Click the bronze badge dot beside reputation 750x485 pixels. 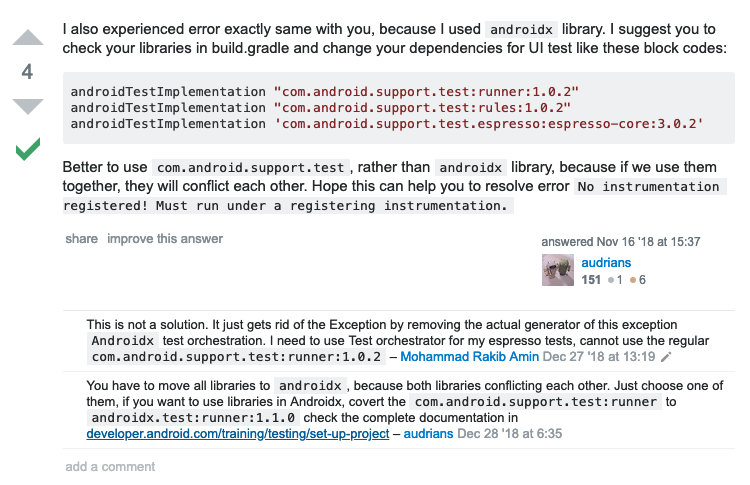click(x=631, y=281)
